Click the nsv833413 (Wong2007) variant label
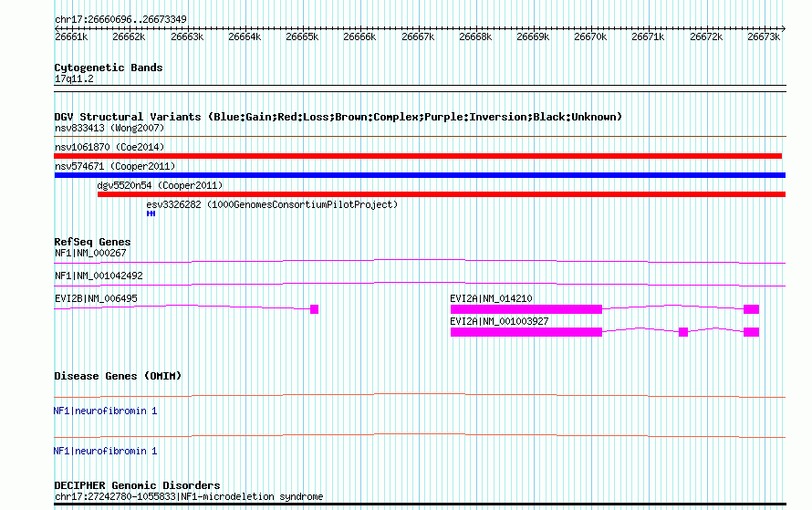 109,128
